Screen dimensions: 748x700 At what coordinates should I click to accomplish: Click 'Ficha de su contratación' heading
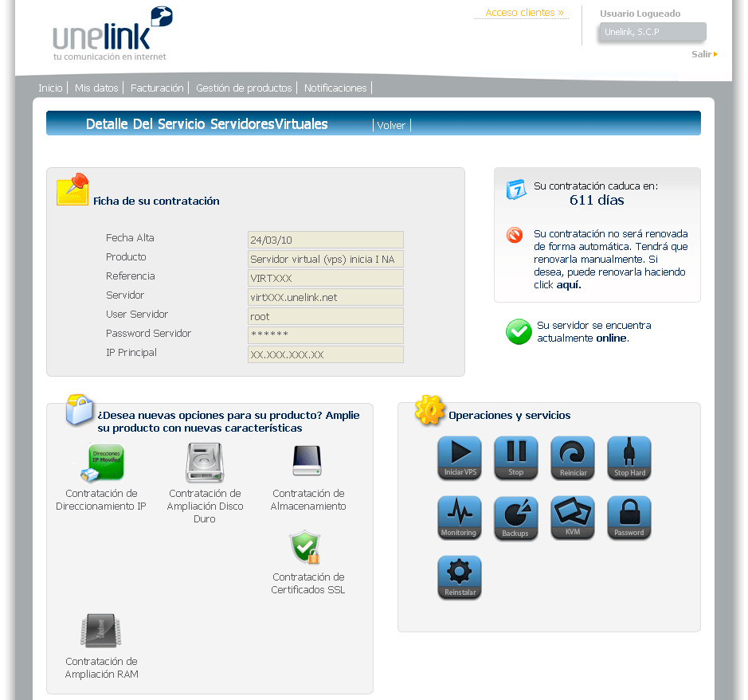point(156,201)
